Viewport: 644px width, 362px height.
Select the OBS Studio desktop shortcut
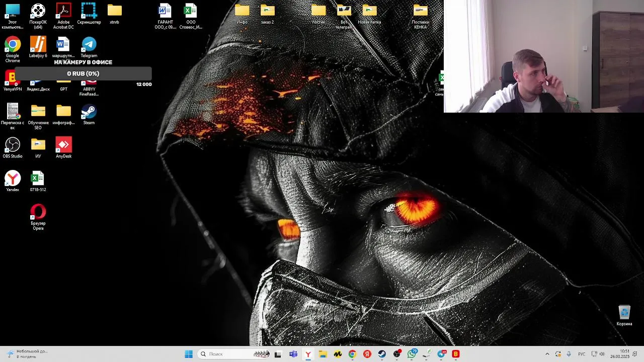13,147
